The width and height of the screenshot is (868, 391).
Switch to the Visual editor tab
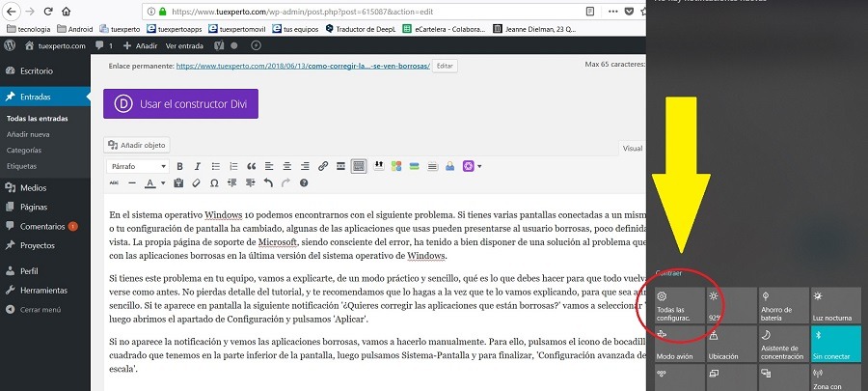pyautogui.click(x=632, y=148)
